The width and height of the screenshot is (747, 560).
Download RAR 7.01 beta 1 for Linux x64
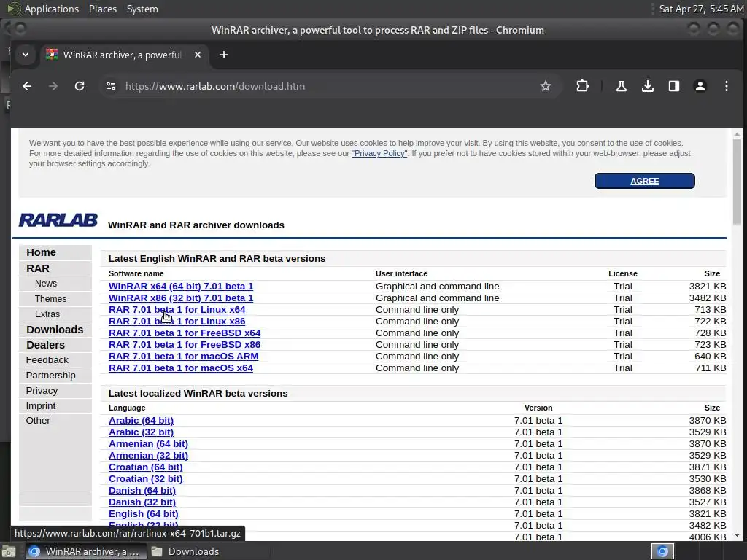click(x=177, y=309)
